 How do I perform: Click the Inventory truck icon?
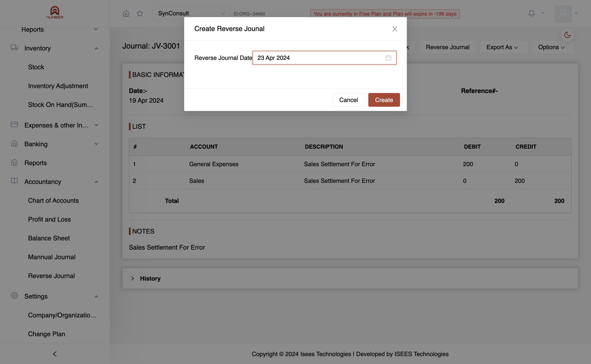(14, 48)
